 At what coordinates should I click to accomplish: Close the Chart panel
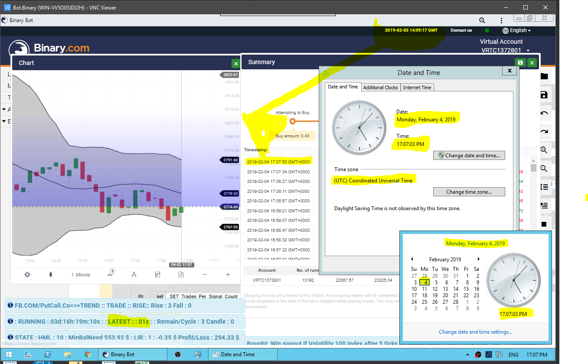coord(235,64)
